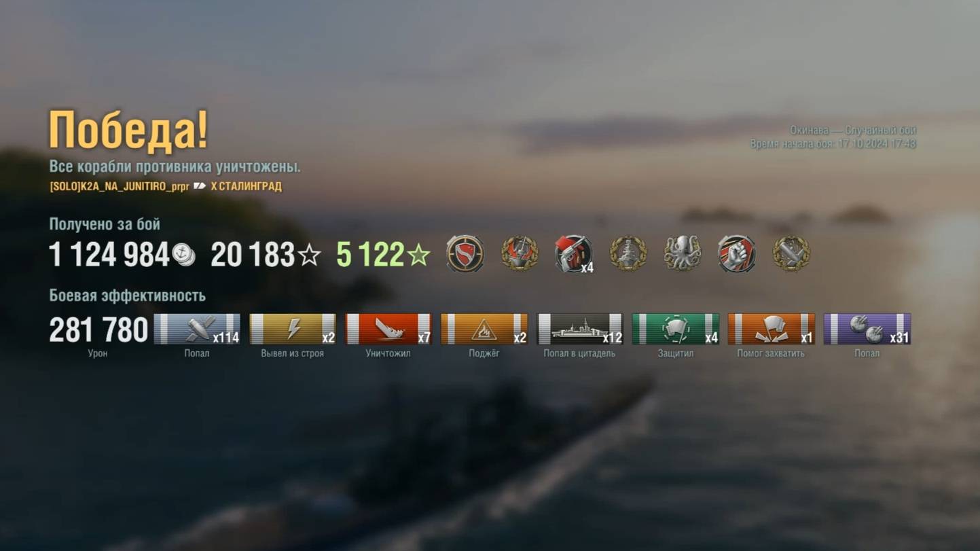The width and height of the screenshot is (980, 551).
Task: Select the red fist achievement medal
Action: [x=737, y=254]
